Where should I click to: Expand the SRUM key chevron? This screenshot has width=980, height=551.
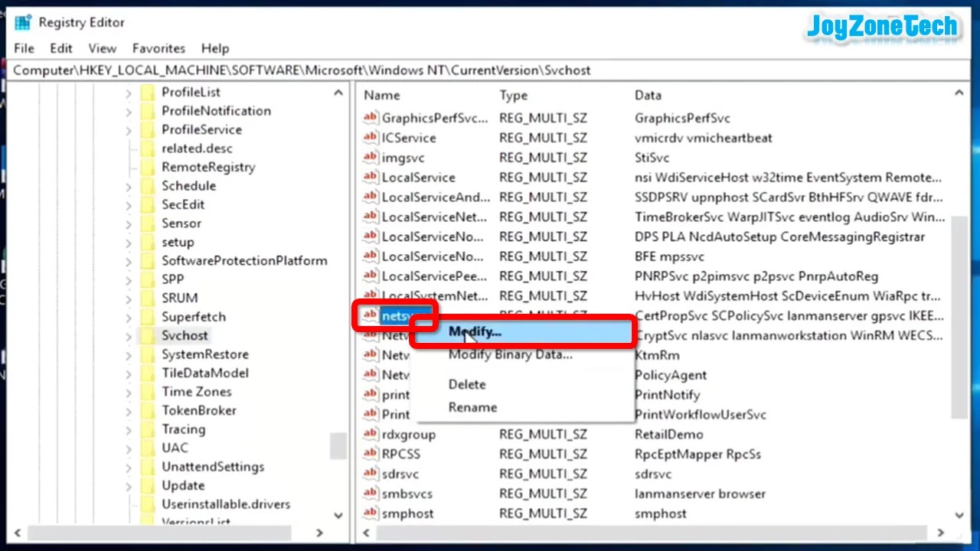click(128, 298)
